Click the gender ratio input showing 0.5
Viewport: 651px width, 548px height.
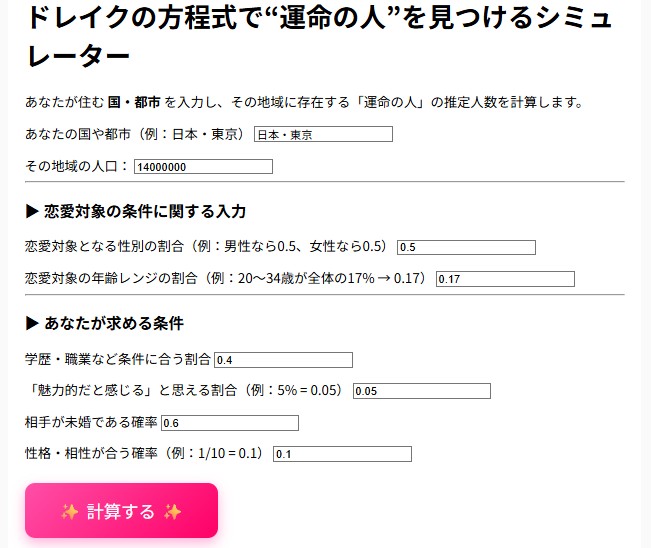tap(466, 247)
